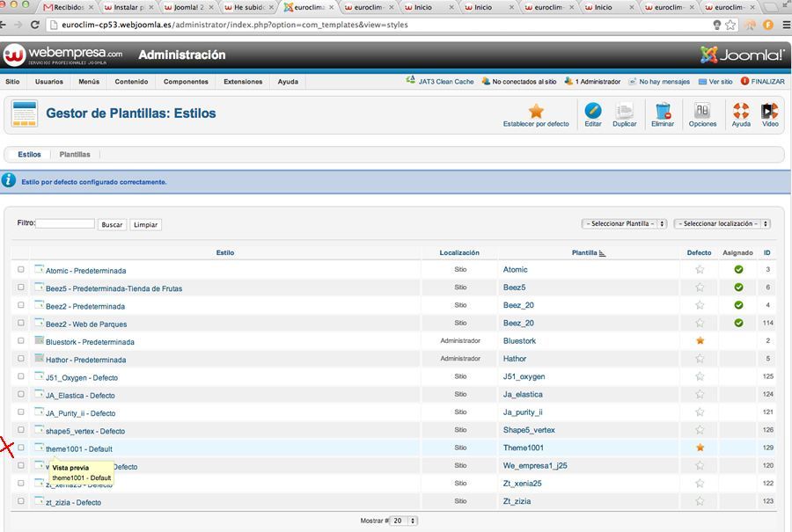
Task: Open the Sitio menu
Action: (12, 82)
